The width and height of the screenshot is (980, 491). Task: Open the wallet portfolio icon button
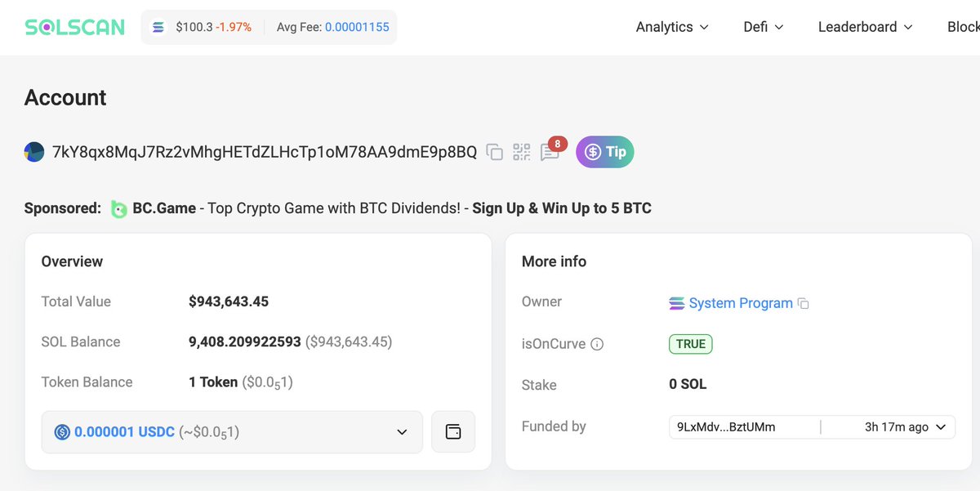click(x=453, y=431)
